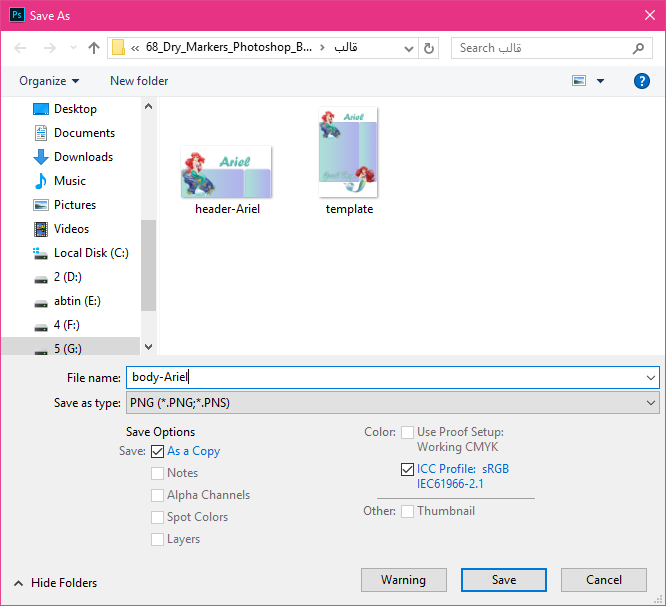Viewport: 666px width, 606px height.
Task: Click 68_Dry_Markers_Photoshop_B... breadcrumb
Action: tap(229, 47)
